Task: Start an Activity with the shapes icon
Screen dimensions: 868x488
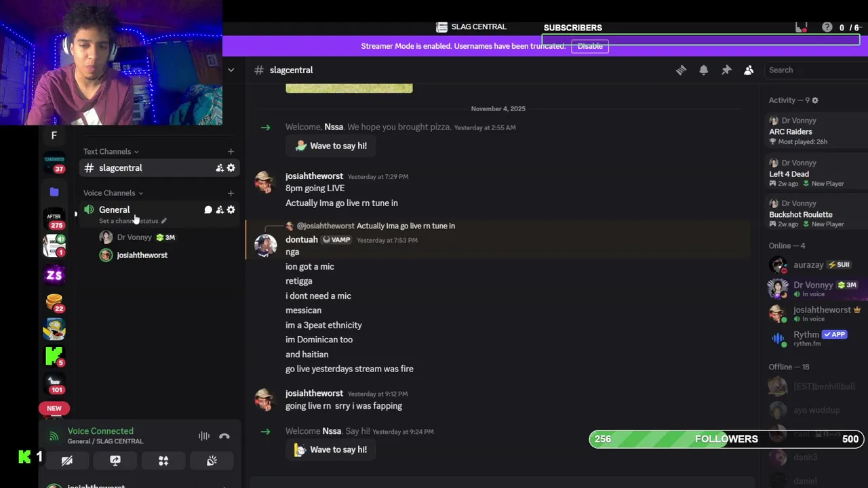Action: coord(163,461)
